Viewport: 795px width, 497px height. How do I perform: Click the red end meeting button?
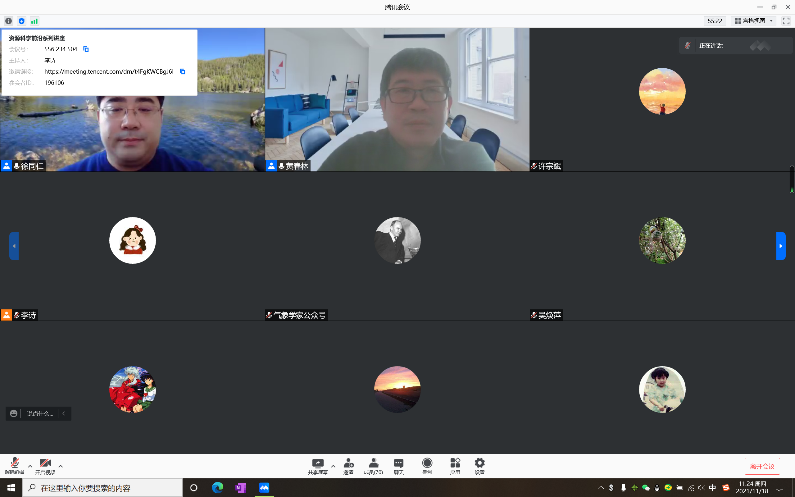coord(762,466)
